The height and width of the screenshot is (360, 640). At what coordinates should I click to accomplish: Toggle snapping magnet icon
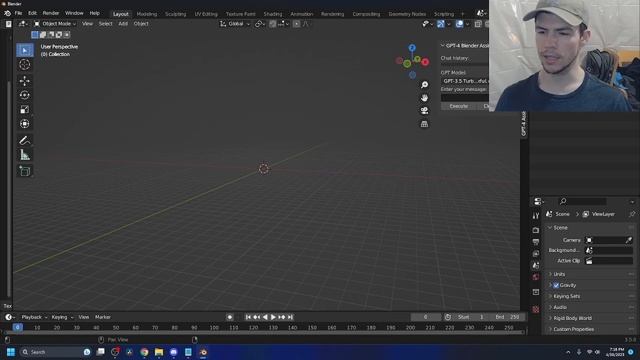[x=273, y=24]
